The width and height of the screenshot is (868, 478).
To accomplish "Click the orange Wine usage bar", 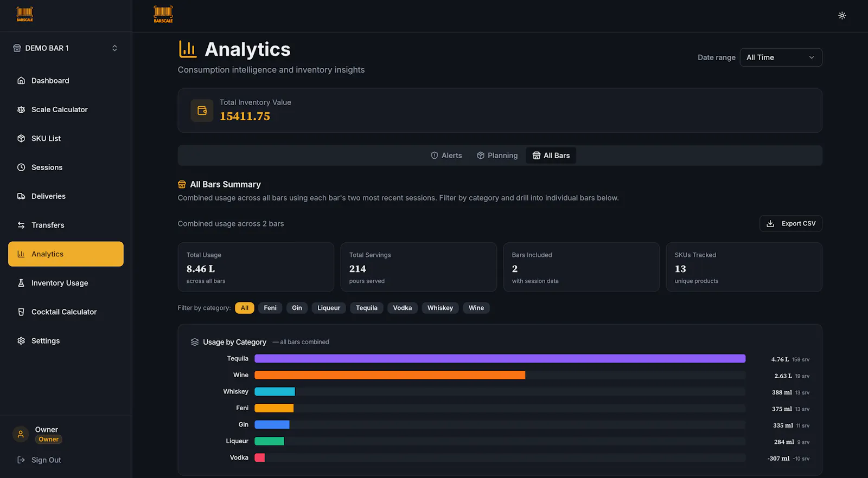I will [390, 375].
